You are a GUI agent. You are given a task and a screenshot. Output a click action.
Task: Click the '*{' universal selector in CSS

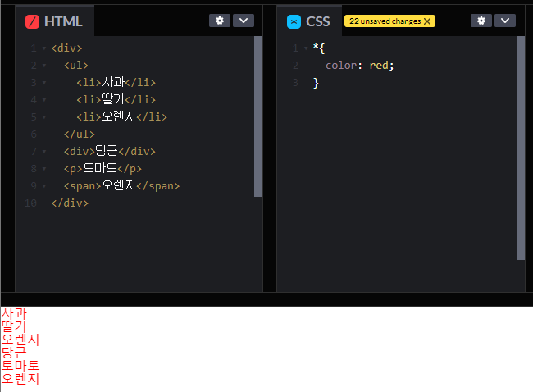pyautogui.click(x=319, y=48)
